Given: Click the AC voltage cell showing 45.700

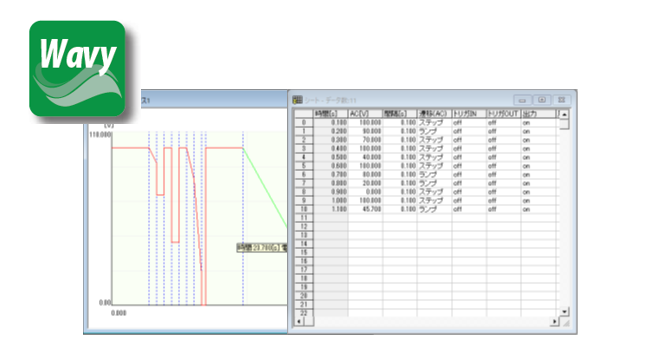Looking at the screenshot, I should [365, 209].
